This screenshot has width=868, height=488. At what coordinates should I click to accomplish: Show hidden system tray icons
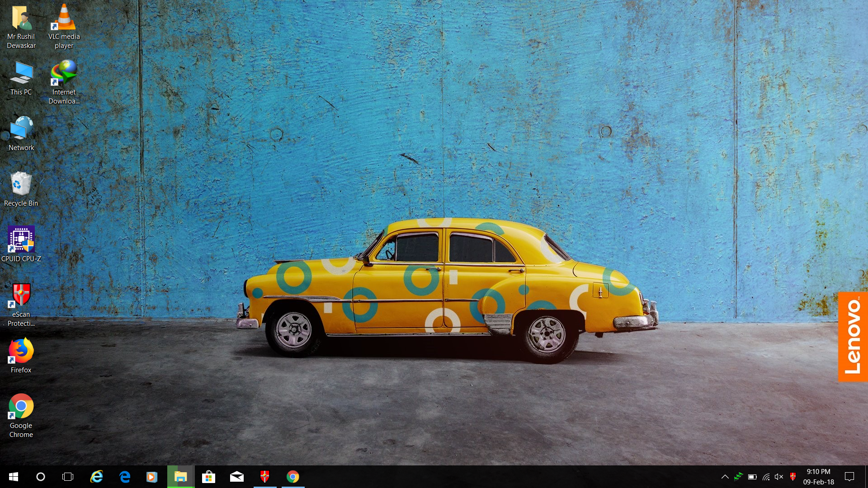point(725,477)
